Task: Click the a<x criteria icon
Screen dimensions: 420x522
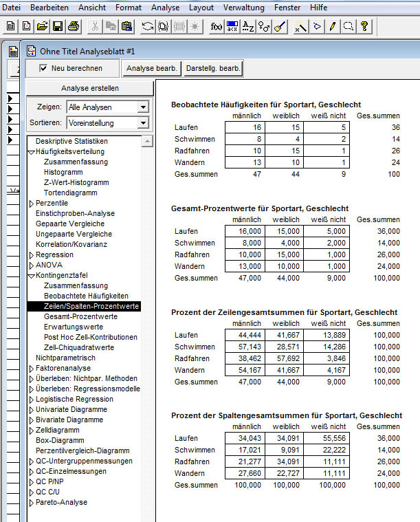Action: click(x=232, y=26)
